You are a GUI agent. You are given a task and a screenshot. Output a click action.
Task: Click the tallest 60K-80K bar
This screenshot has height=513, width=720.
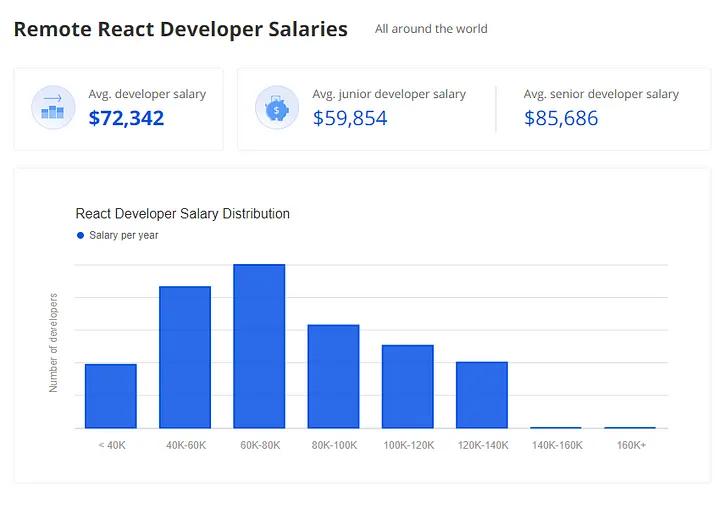pyautogui.click(x=259, y=346)
